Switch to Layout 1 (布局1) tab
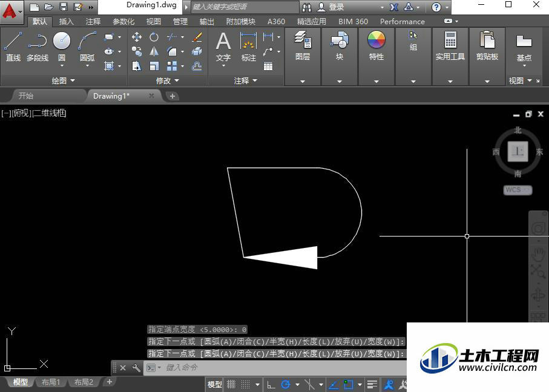The width and height of the screenshot is (549, 392). [51, 382]
